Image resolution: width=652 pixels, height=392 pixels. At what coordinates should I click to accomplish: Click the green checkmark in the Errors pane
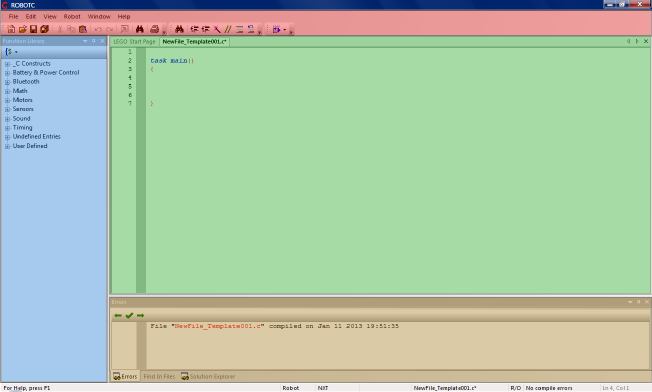(x=129, y=316)
